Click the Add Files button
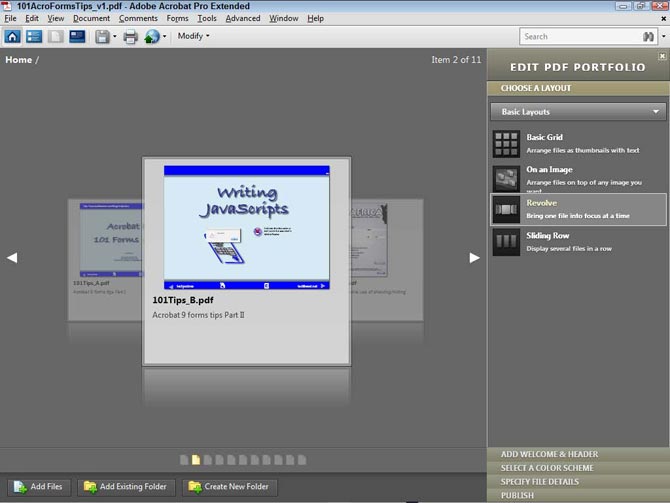 (38, 487)
